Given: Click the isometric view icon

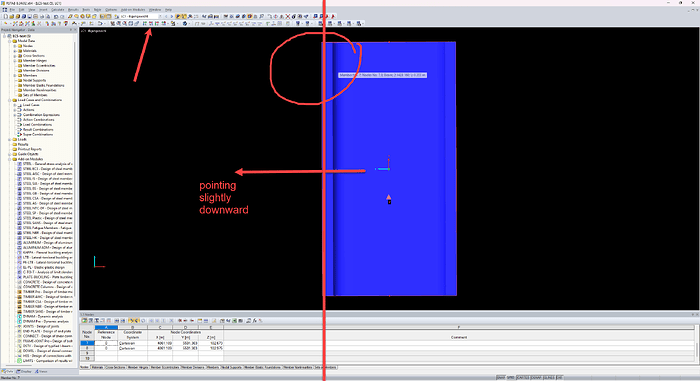Looking at the screenshot, I should 164,23.
